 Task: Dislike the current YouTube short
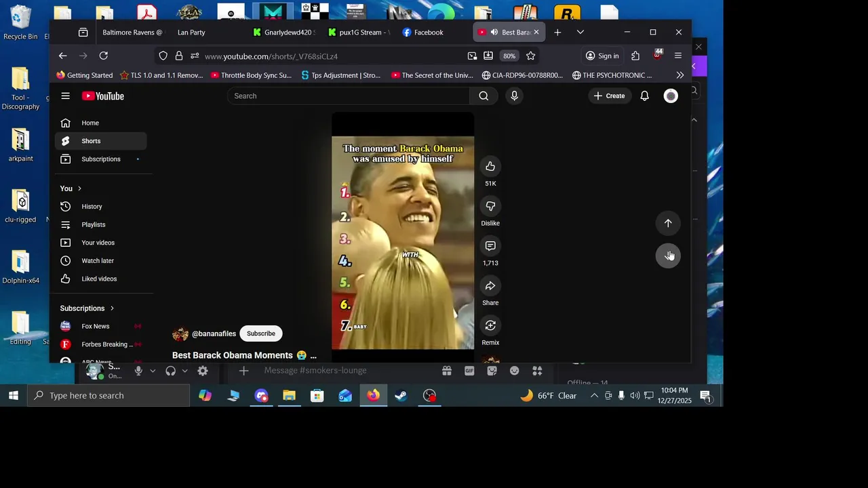coord(490,206)
